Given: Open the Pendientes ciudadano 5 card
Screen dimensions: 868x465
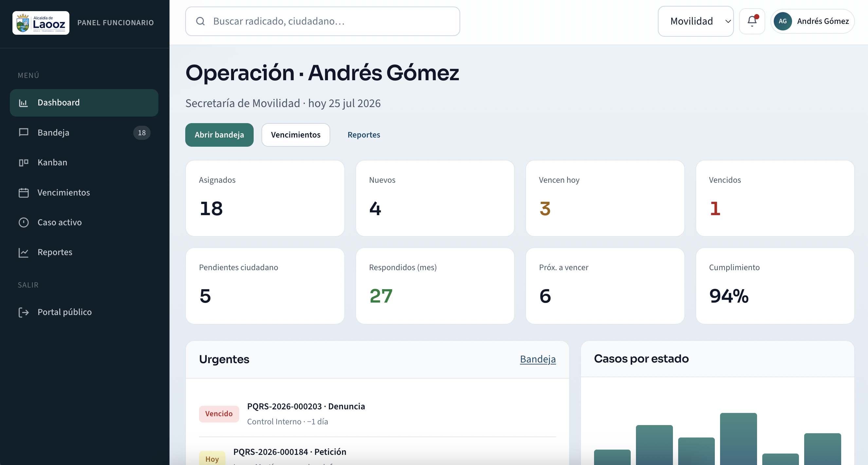Looking at the screenshot, I should [265, 286].
